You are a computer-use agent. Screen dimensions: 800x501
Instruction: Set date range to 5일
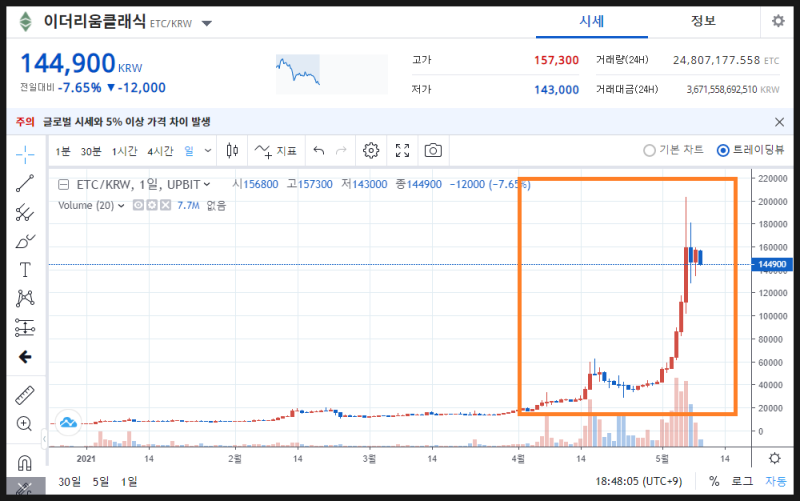point(101,482)
